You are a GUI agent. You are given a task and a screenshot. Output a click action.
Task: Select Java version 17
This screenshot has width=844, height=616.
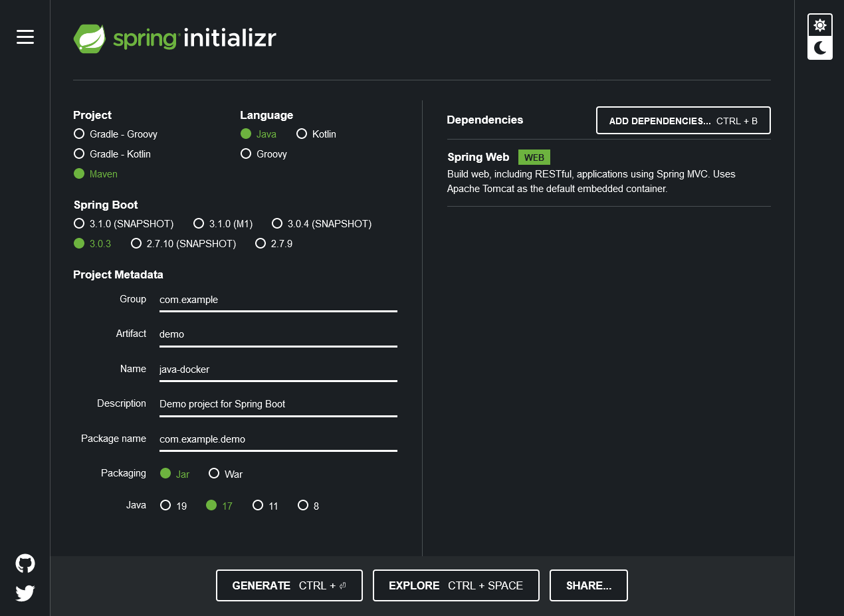(x=219, y=506)
